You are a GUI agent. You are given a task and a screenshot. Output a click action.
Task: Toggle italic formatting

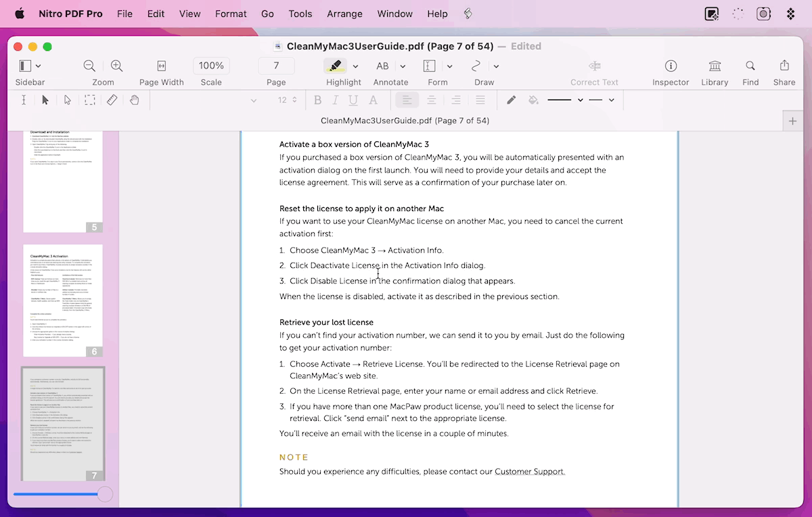(x=335, y=100)
